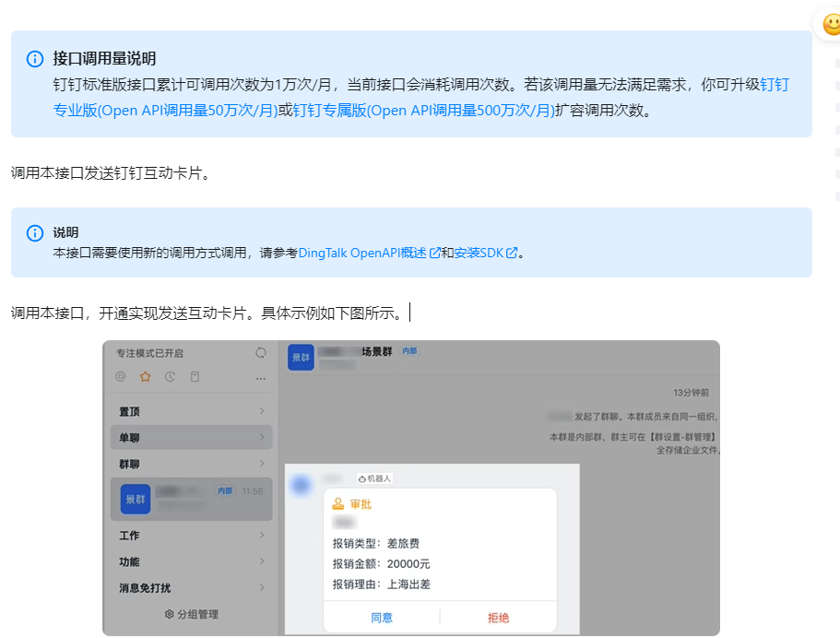Screen dimensions: 840x638
Task: Click the three-dot more icon in sidebar
Action: (x=261, y=378)
